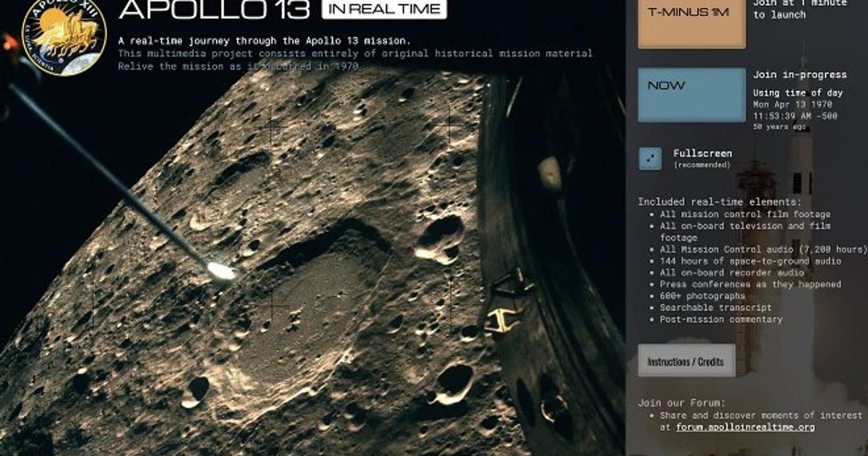Click the T-MINUS 1M launch button
Screen dimensions: 868x456
point(692,24)
